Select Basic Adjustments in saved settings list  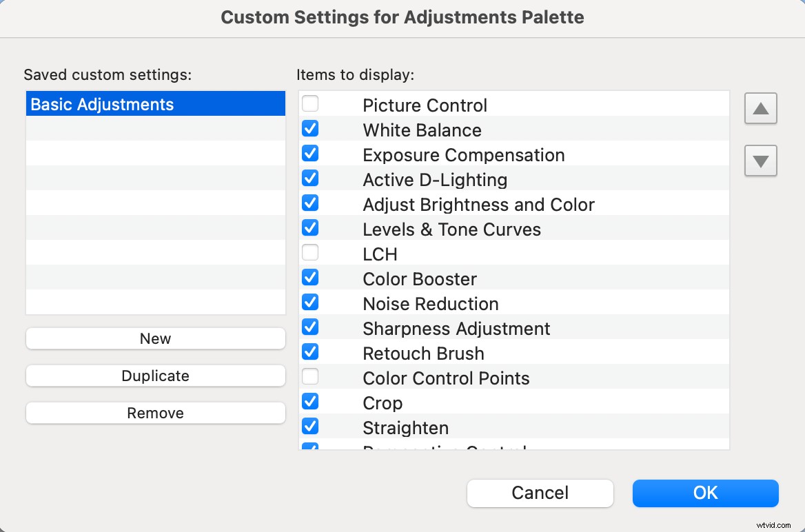pyautogui.click(x=155, y=103)
